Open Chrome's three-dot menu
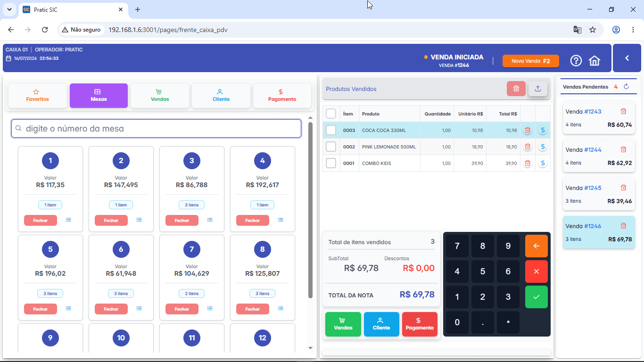Image resolution: width=644 pixels, height=362 pixels. (633, 30)
